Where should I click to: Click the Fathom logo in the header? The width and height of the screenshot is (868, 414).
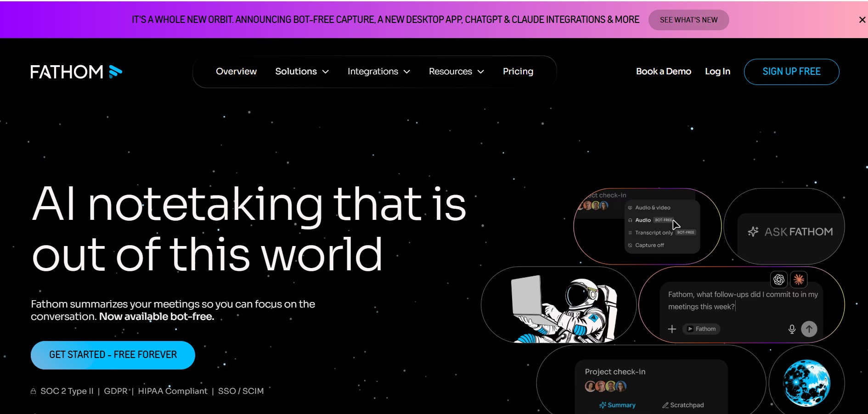tap(76, 72)
